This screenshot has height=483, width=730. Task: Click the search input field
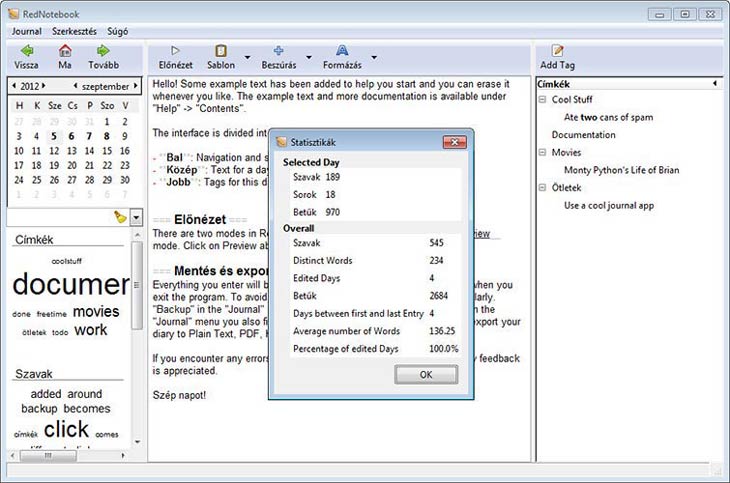coord(58,216)
